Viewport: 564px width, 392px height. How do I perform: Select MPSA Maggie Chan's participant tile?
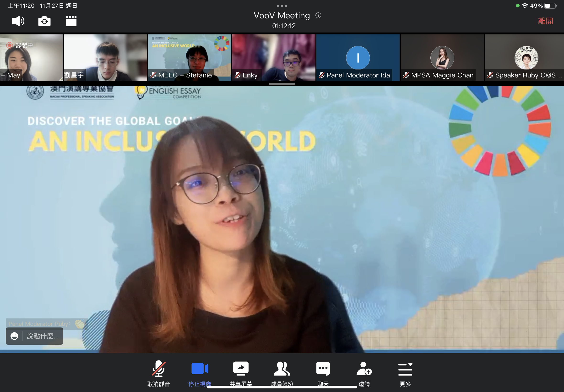(442, 58)
